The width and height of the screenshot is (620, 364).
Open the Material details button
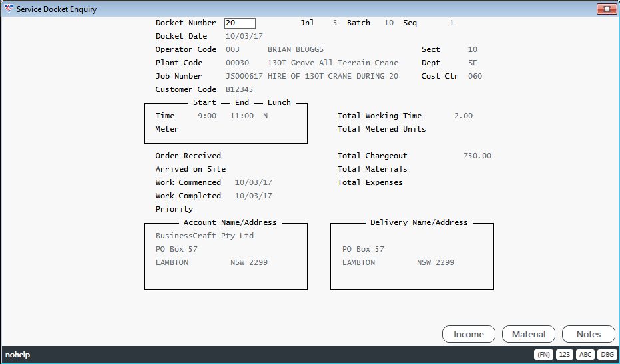click(529, 334)
